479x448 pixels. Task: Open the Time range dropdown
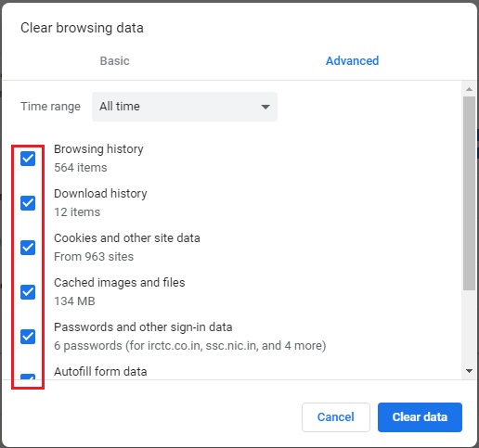point(185,107)
